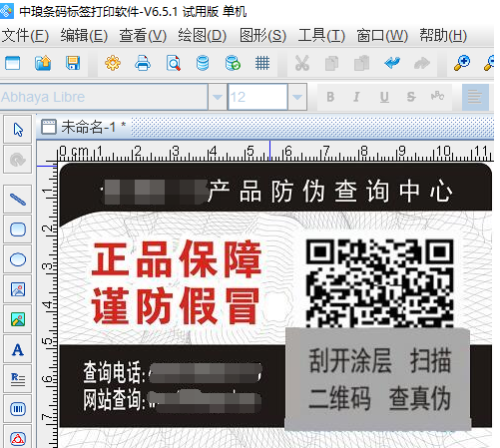Select the 正品保障 red text
500x448 pixels.
(177, 258)
